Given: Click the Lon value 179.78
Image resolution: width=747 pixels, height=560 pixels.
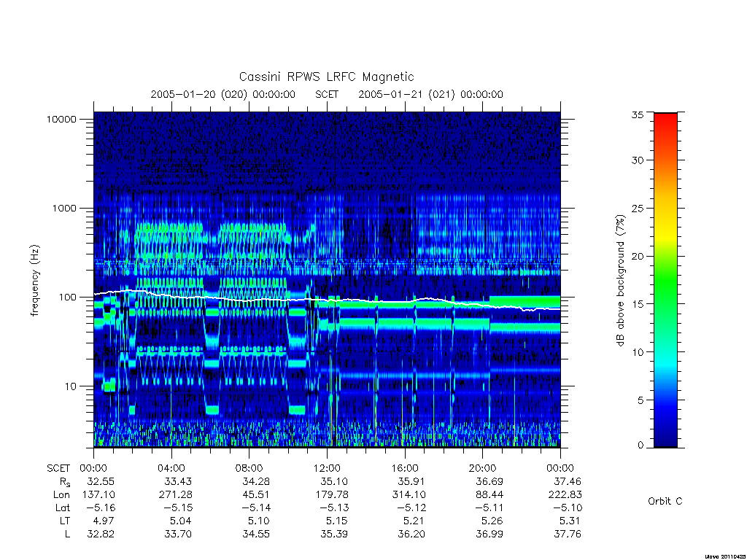Looking at the screenshot, I should 332,495.
